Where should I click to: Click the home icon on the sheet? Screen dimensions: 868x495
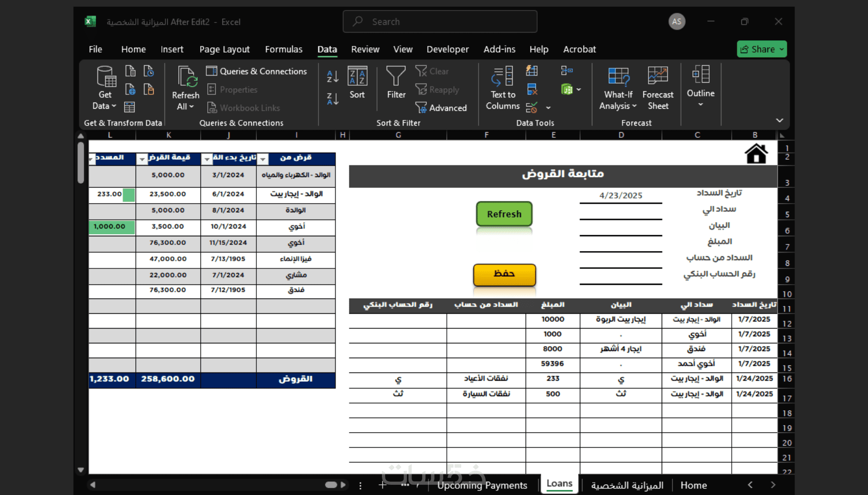756,153
